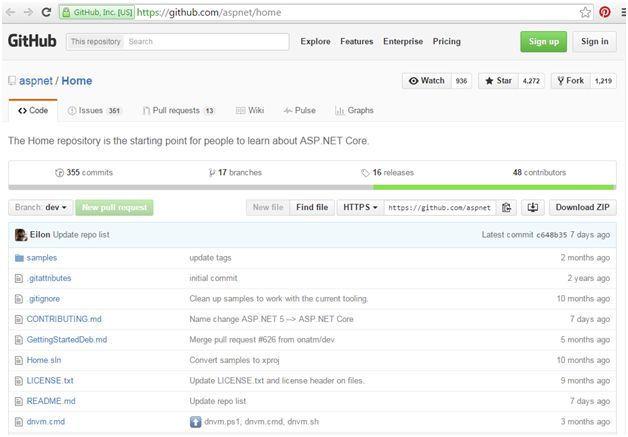Open the aspnet organization link
The height and width of the screenshot is (437, 628).
coord(36,81)
